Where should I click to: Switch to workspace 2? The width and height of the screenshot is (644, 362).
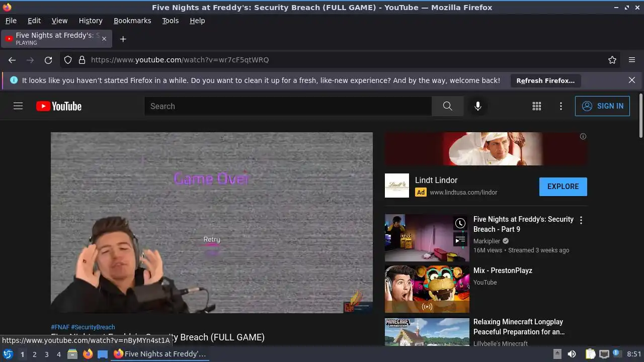34,354
